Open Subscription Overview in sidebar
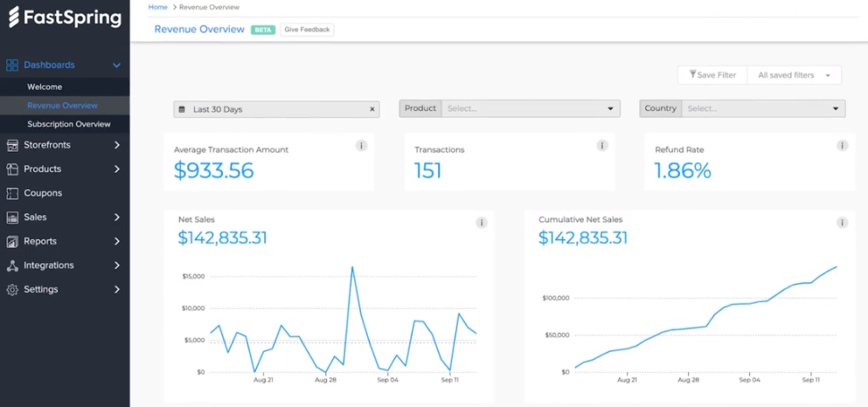Screen dimensions: 868x407 coord(69,124)
